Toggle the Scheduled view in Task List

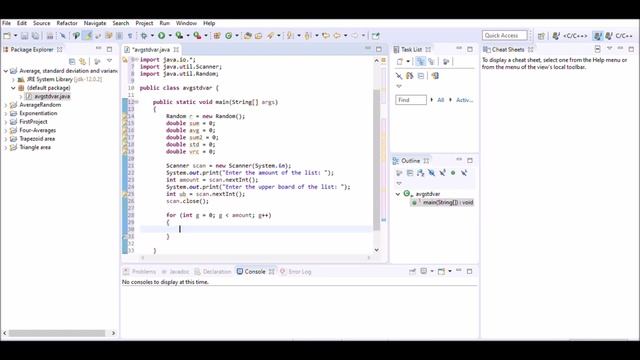click(x=431, y=62)
